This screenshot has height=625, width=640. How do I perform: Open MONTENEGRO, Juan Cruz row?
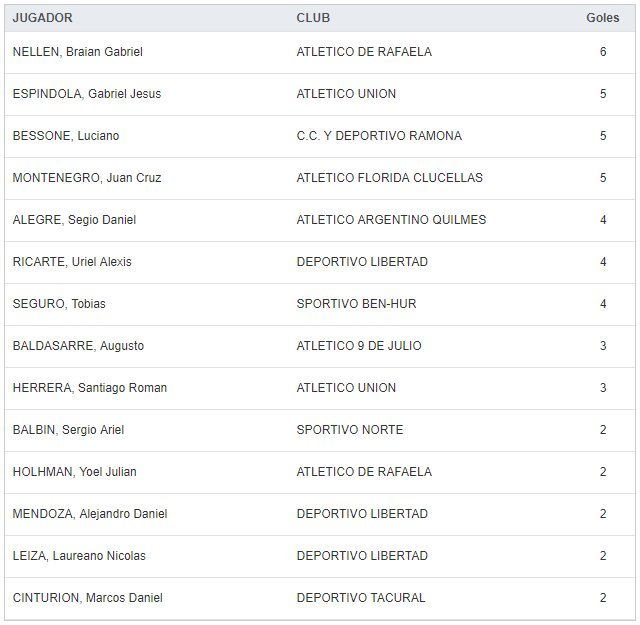tap(87, 178)
